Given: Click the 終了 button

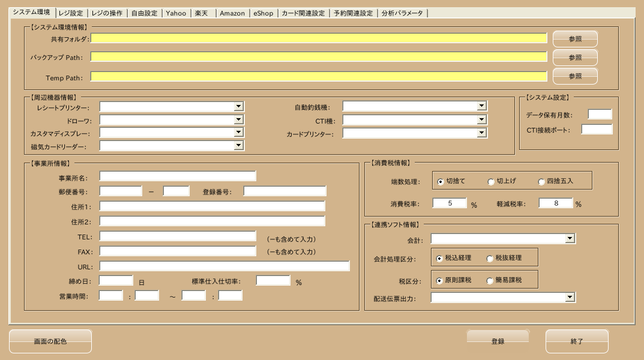Looking at the screenshot, I should 577,341.
